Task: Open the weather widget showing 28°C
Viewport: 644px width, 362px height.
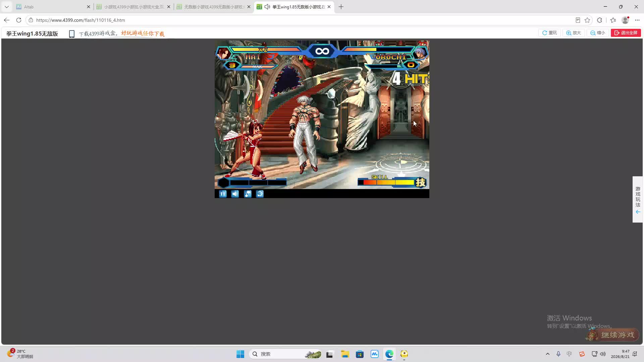Action: [20, 354]
